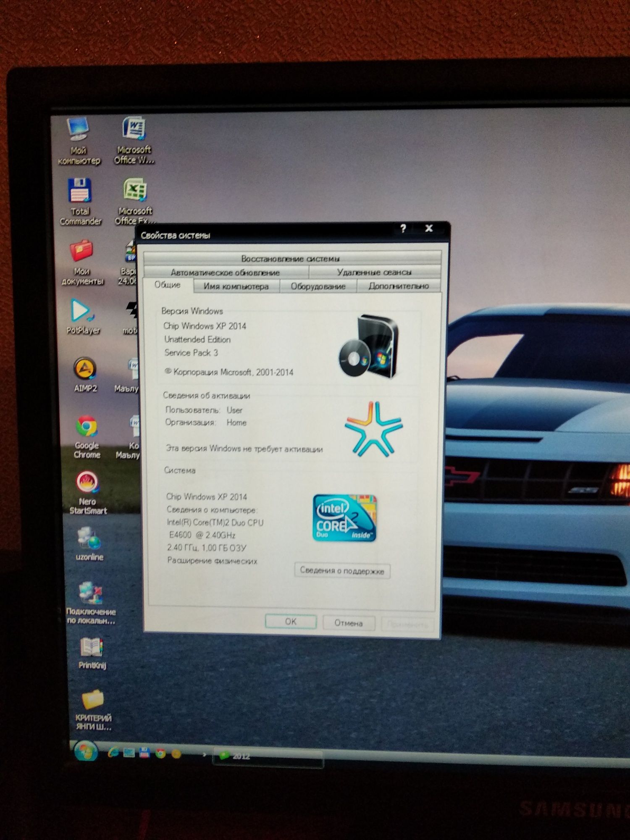The height and width of the screenshot is (840, 630).
Task: Open the Дополнительно tab
Action: tap(399, 286)
